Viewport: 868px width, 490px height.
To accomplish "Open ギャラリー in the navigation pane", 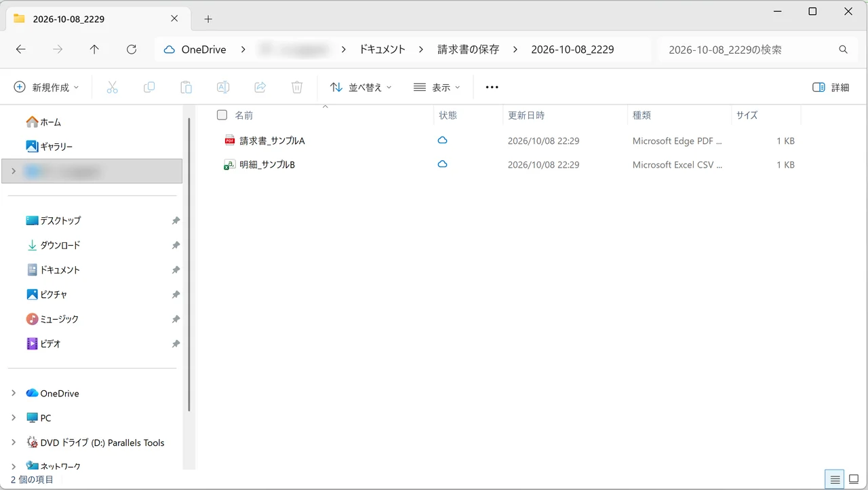I will 49,146.
